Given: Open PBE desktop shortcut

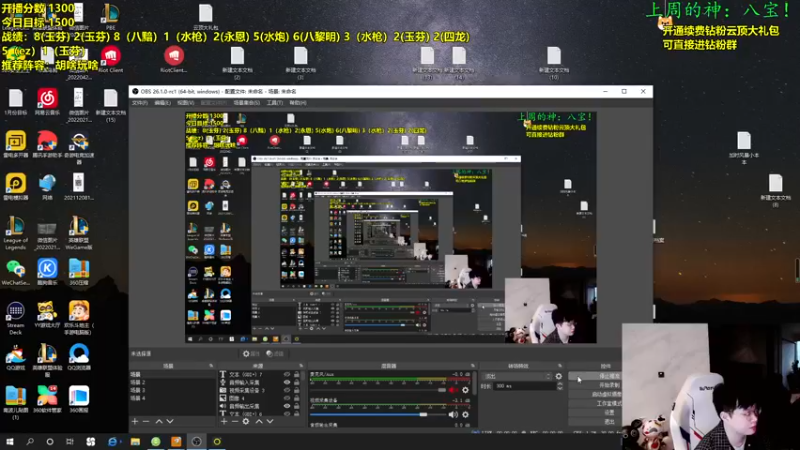Looking at the screenshot, I should tap(110, 16).
